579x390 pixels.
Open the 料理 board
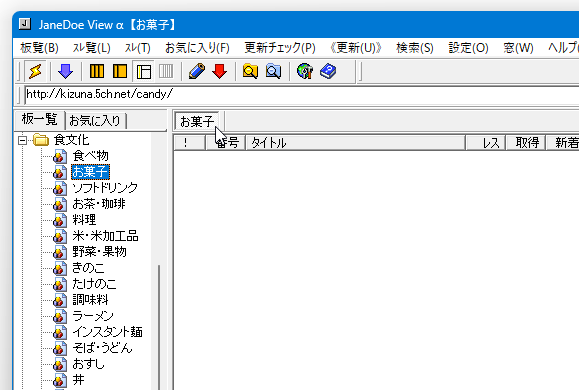(84, 220)
